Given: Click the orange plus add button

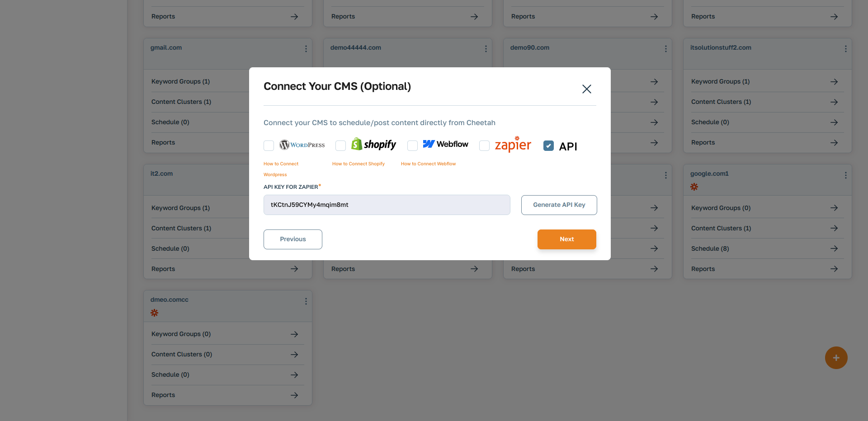Looking at the screenshot, I should [x=836, y=358].
